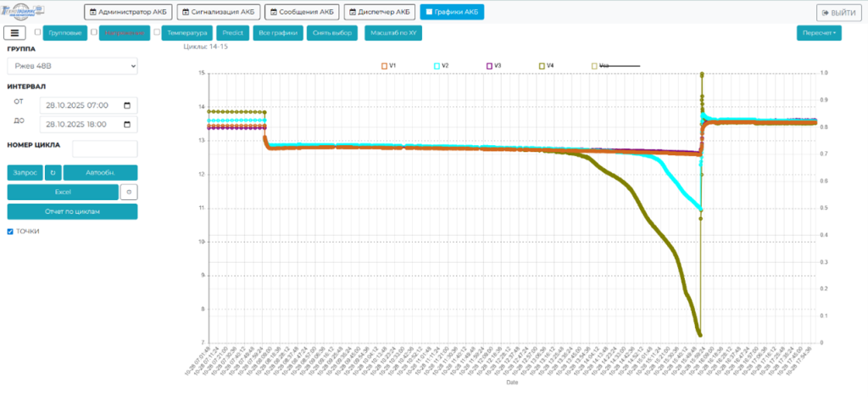Click the refresh icon button beside Запрос
The width and height of the screenshot is (868, 397).
coord(53,172)
